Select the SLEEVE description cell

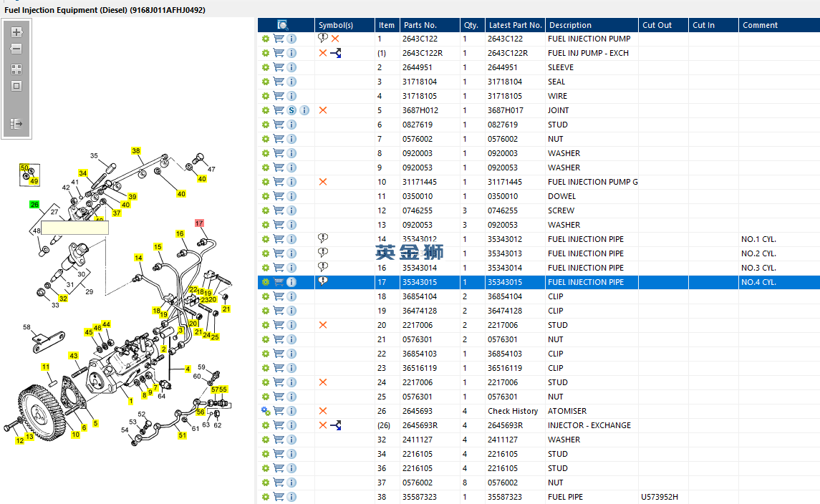click(x=561, y=67)
